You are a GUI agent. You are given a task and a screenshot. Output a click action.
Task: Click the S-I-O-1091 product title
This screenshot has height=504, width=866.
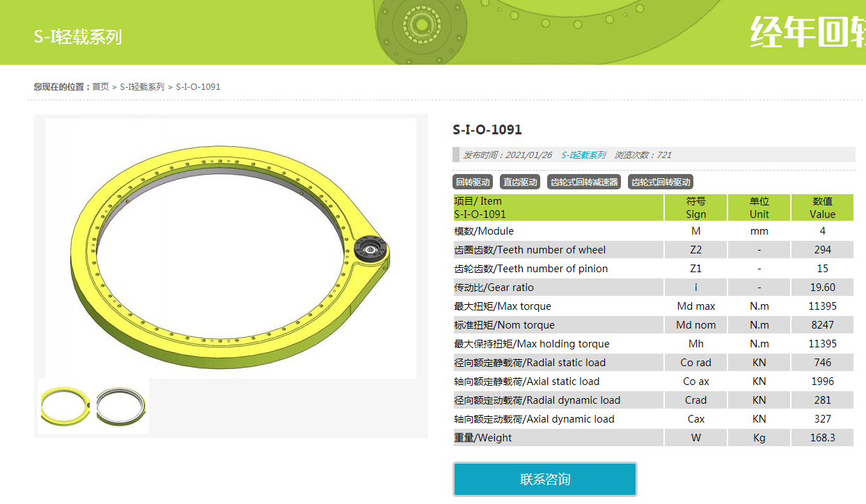click(487, 130)
